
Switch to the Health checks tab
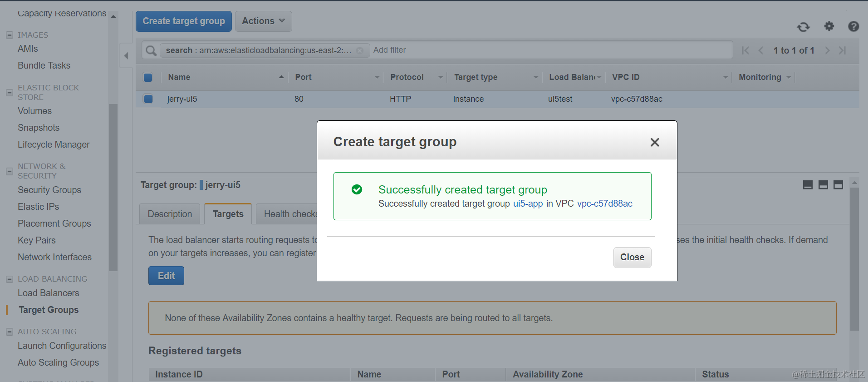[287, 214]
